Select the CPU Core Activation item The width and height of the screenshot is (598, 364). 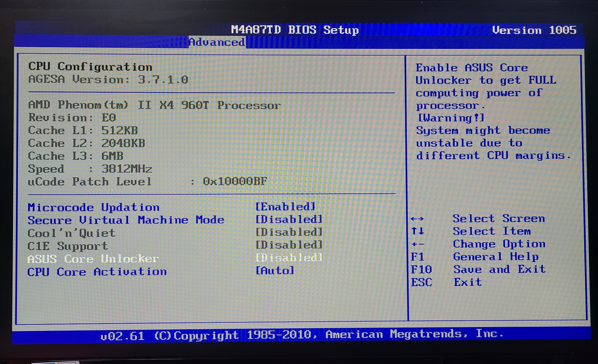tap(97, 272)
